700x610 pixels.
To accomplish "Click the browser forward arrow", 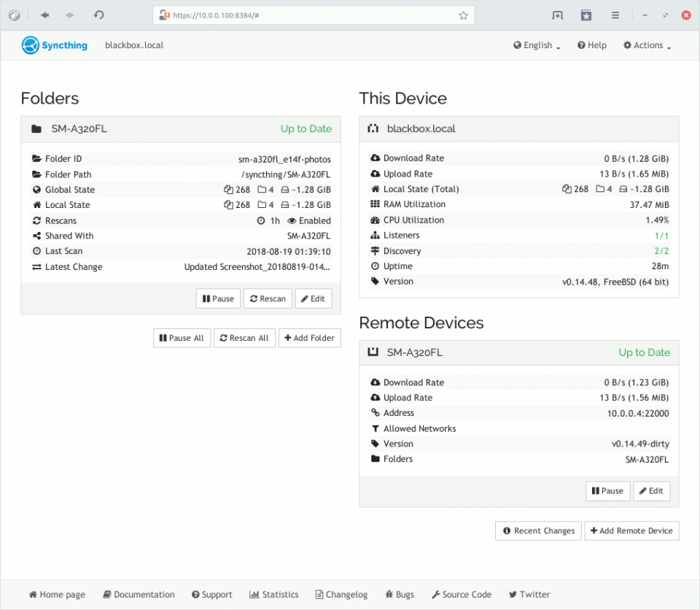I will coord(70,15).
